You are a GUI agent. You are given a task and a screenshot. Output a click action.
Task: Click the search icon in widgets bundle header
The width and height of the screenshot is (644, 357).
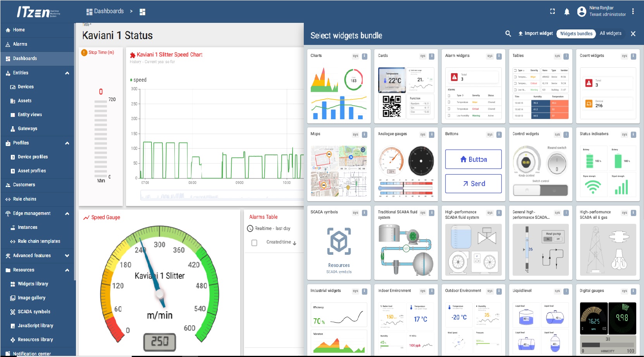point(508,34)
